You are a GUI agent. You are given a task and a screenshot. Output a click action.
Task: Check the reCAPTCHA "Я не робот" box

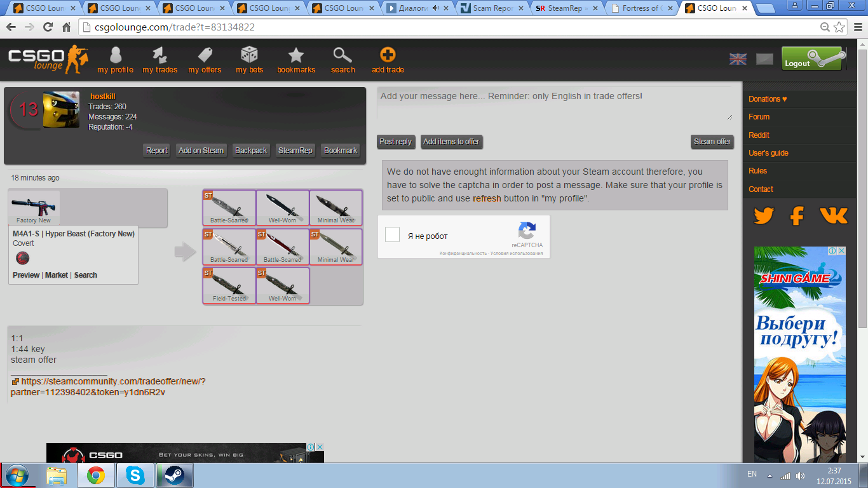393,234
